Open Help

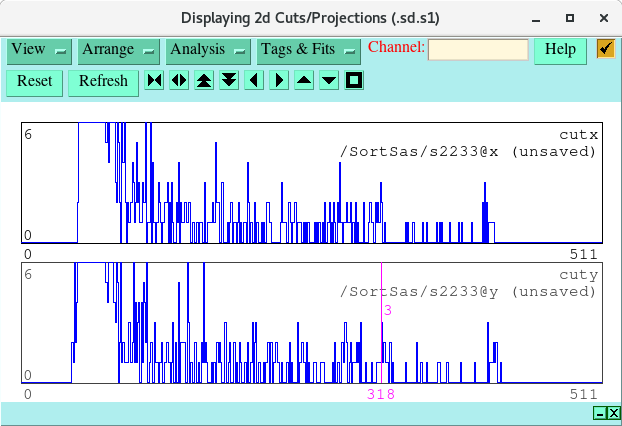click(560, 50)
